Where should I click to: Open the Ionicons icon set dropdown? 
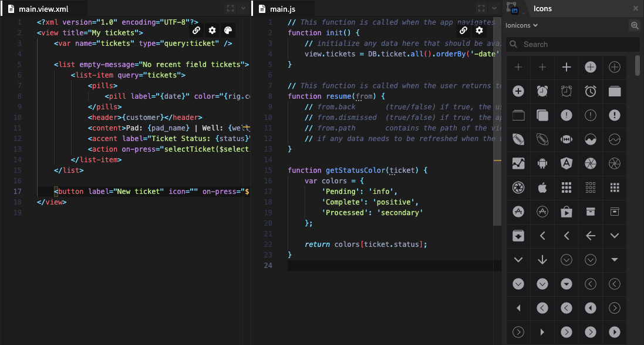click(522, 25)
